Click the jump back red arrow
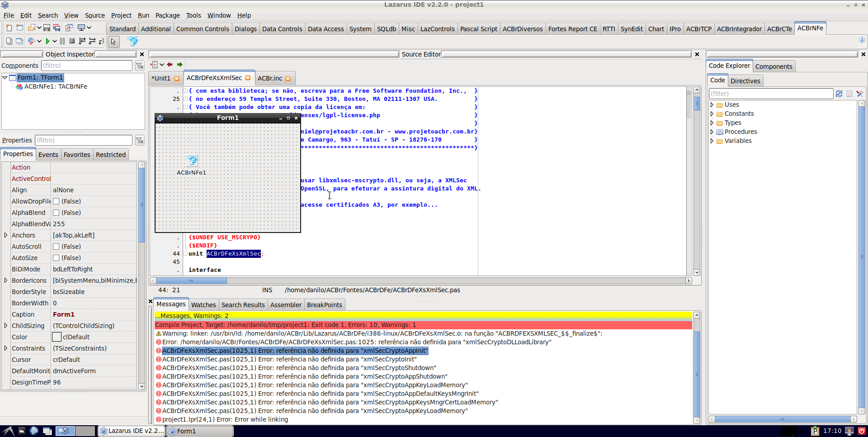This screenshot has height=437, width=868. click(170, 65)
